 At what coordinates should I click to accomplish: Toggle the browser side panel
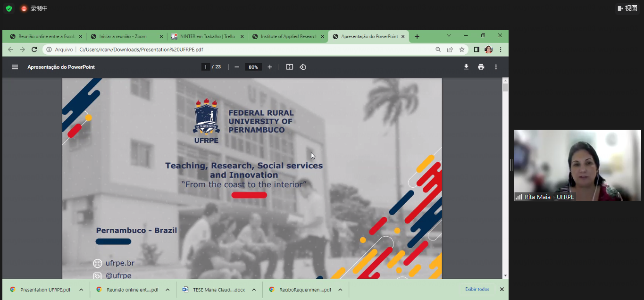[477, 50]
